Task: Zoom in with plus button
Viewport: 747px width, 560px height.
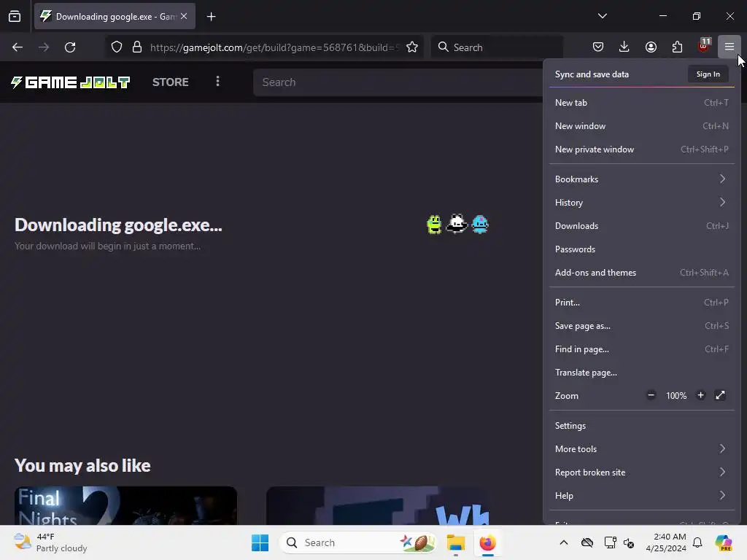Action: 700,394
